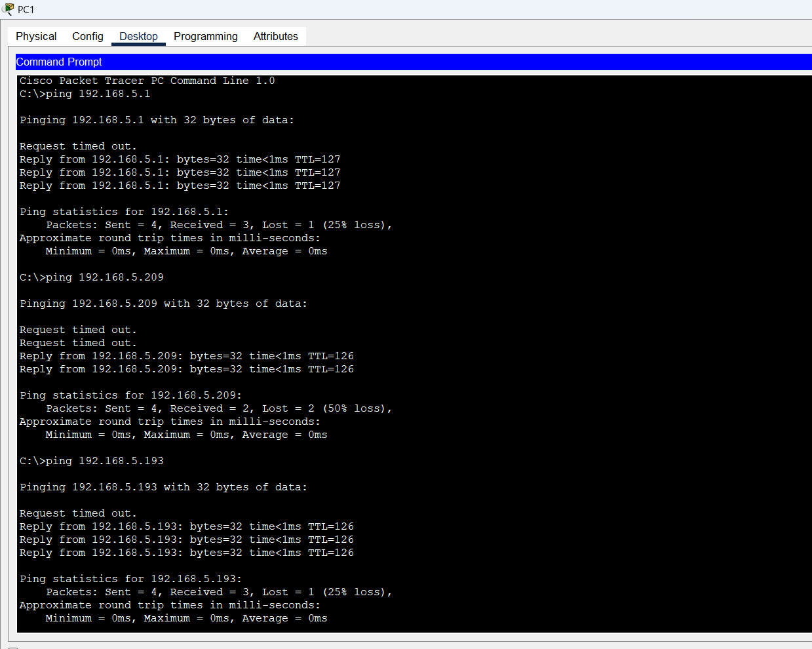Click the last 'Minimum = 0ms' terminal line
The height and width of the screenshot is (649, 812).
pos(186,618)
